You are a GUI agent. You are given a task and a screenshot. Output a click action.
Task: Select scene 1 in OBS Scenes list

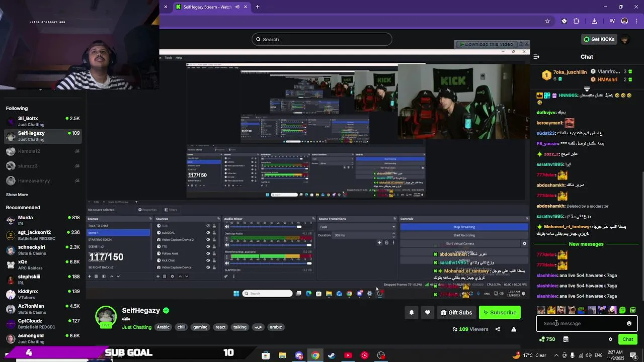(x=119, y=233)
